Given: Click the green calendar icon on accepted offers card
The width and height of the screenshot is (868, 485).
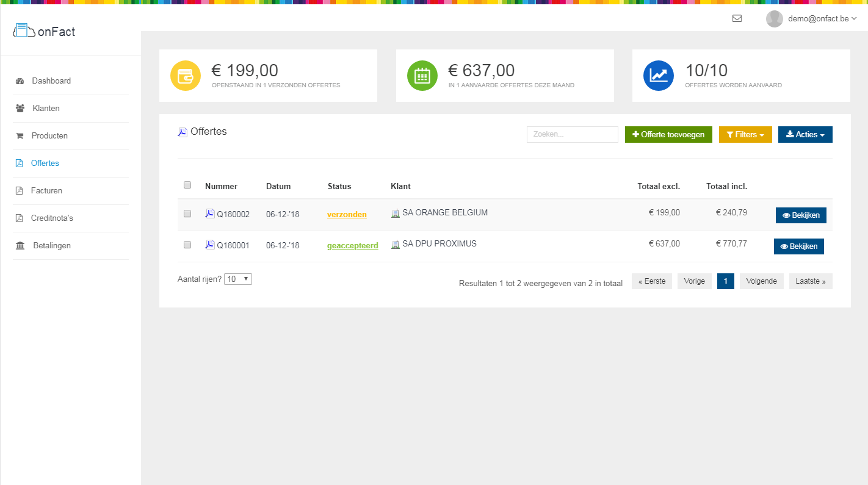Looking at the screenshot, I should 422,75.
